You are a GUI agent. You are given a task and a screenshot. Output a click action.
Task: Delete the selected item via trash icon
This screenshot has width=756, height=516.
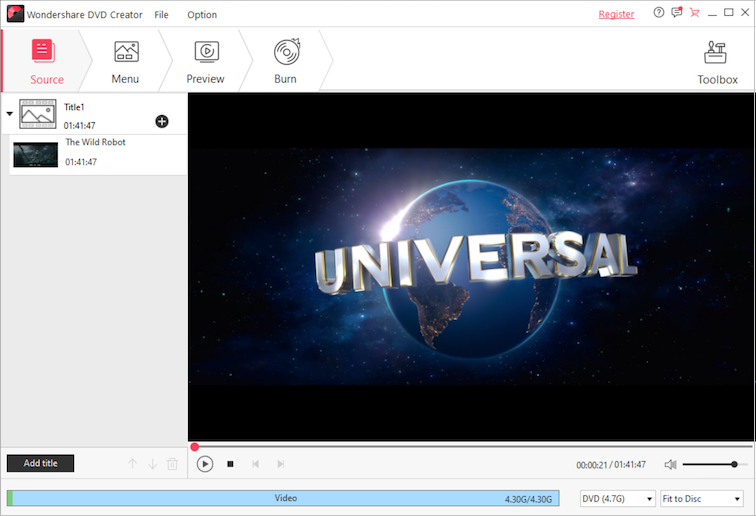172,464
